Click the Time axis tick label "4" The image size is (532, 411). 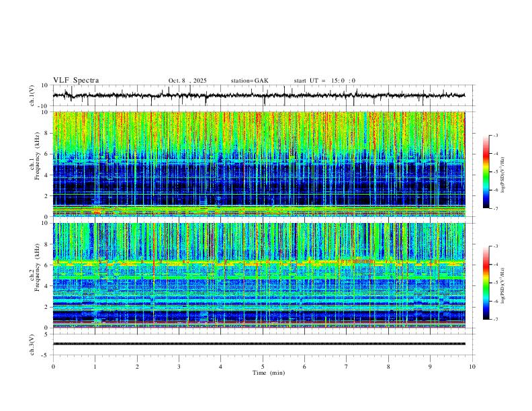(x=220, y=367)
